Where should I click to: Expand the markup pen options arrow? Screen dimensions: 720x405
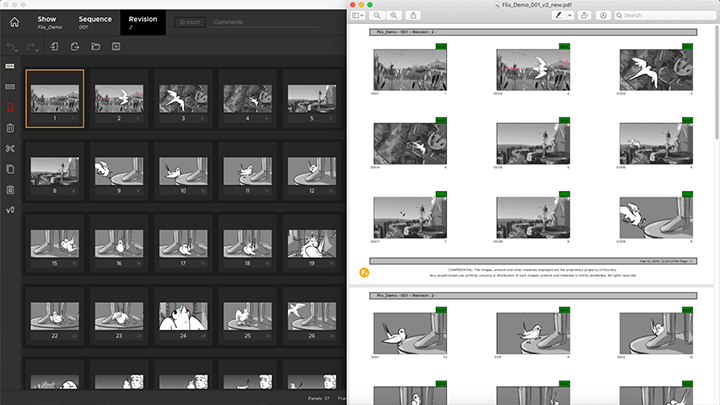pos(569,16)
